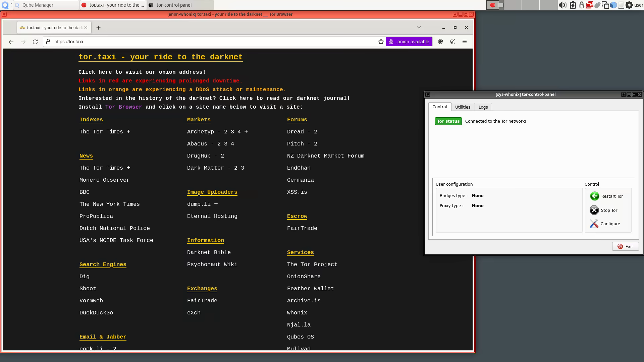
Task: Expand plus beside Archetyp market mirrors
Action: coord(246,132)
